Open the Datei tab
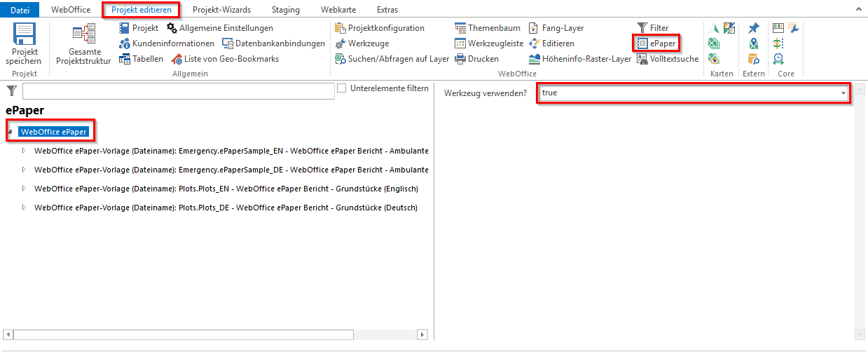The height and width of the screenshot is (352, 868). point(20,10)
